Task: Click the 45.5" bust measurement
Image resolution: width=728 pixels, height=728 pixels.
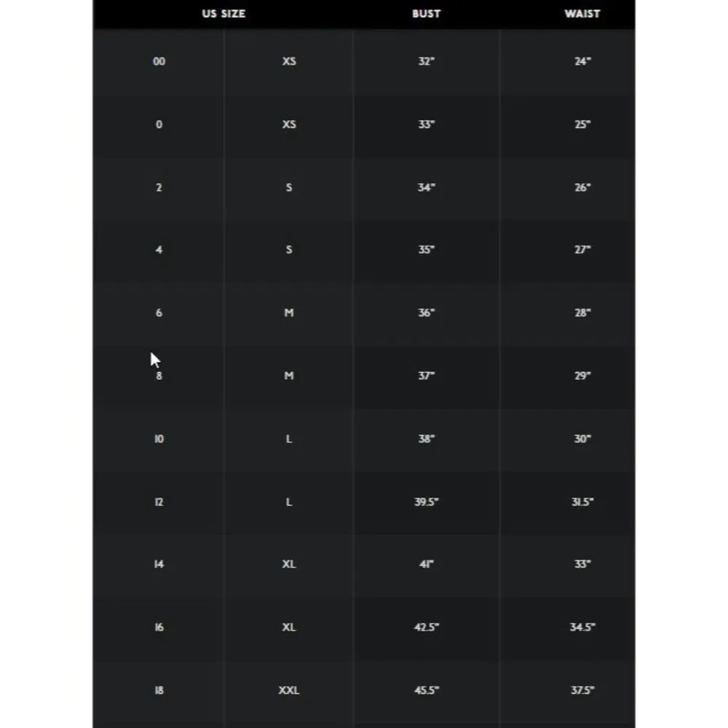Action: (x=426, y=690)
